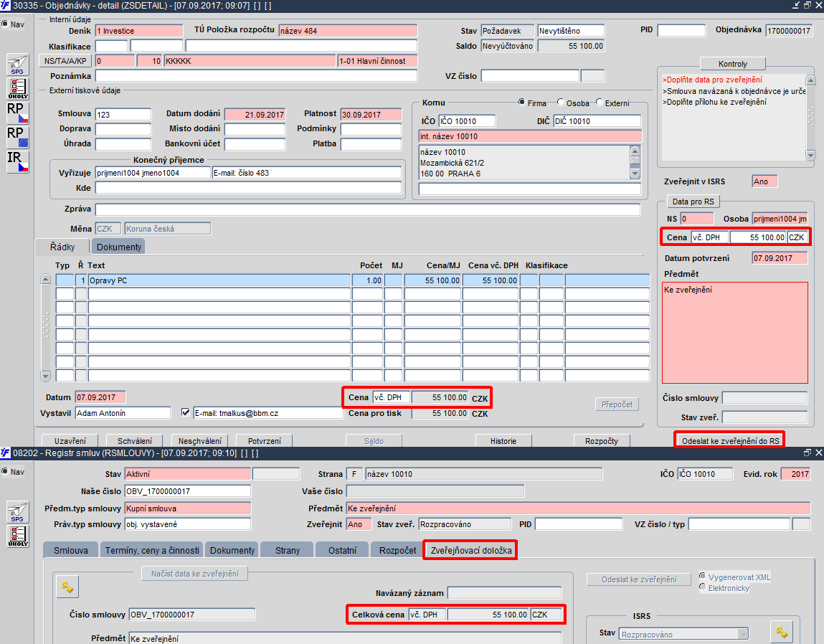Switch to the Řádky tab
Viewport: 824px width, 644px height.
[x=62, y=247]
